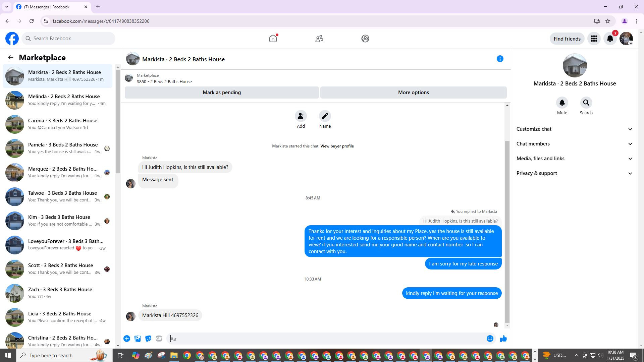
Task: Send a thumbs-up like
Action: 503,339
